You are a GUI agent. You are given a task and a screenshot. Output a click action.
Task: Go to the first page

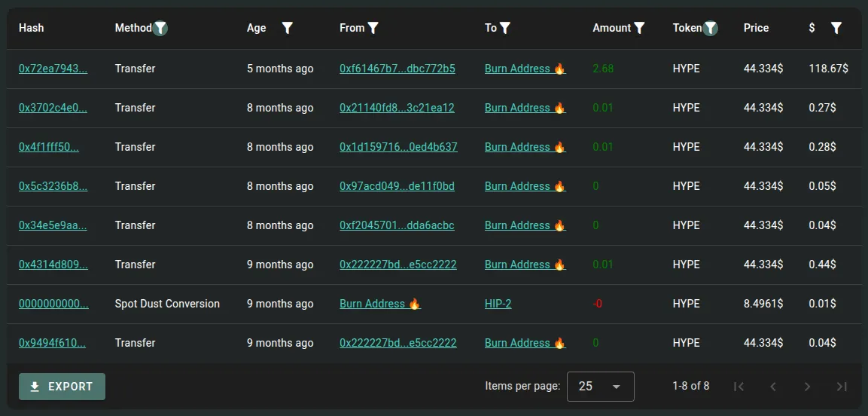click(x=739, y=387)
